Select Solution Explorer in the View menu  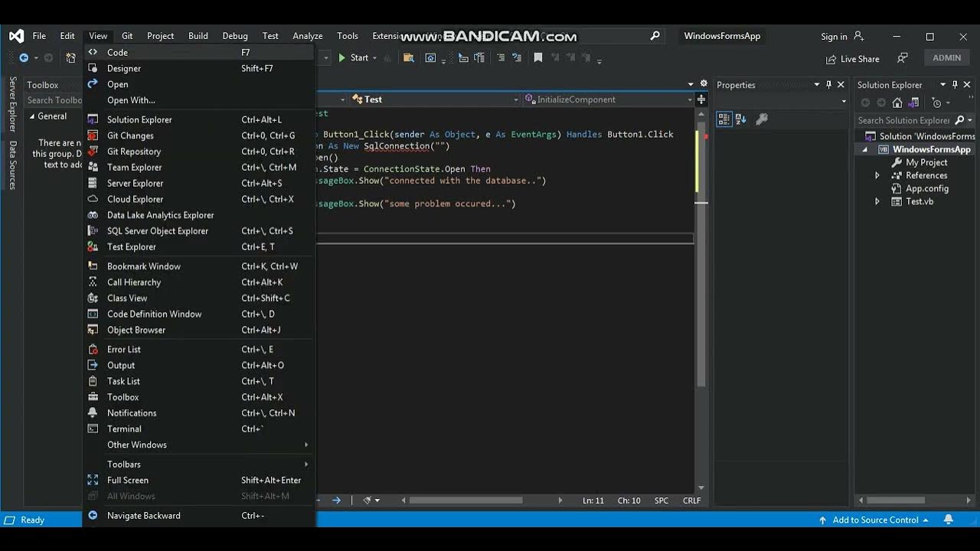(199, 119)
